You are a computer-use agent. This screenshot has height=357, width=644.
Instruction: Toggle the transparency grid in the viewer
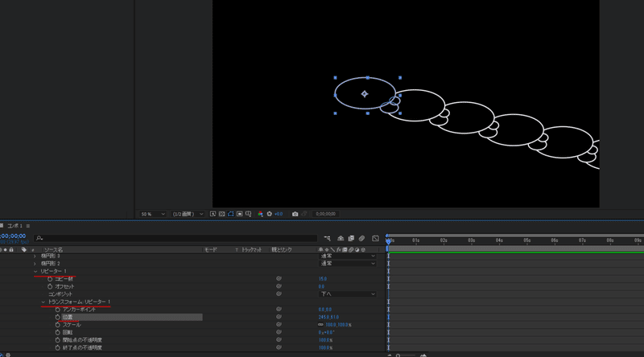[x=222, y=214]
